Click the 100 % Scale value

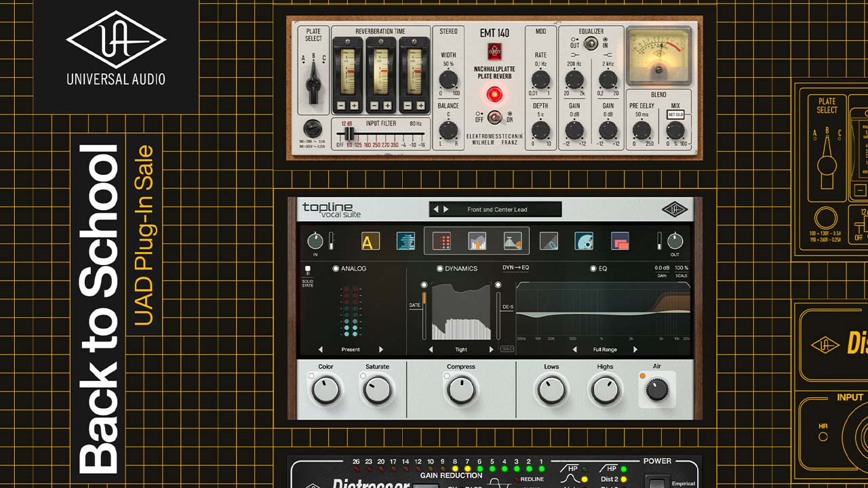pos(682,268)
